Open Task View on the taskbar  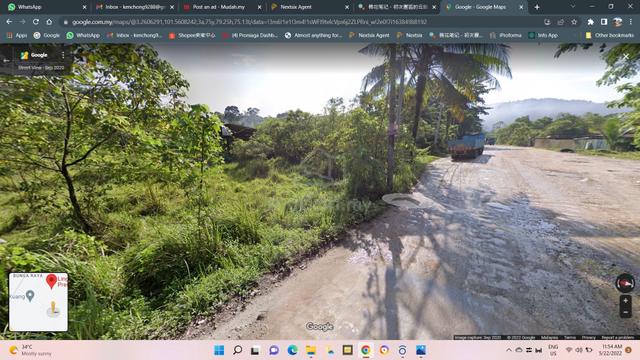click(256, 350)
